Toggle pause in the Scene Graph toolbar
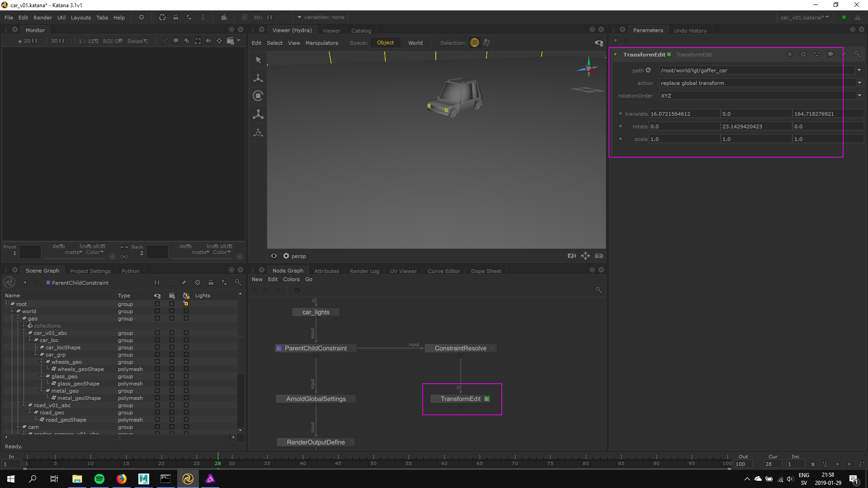 click(x=157, y=282)
